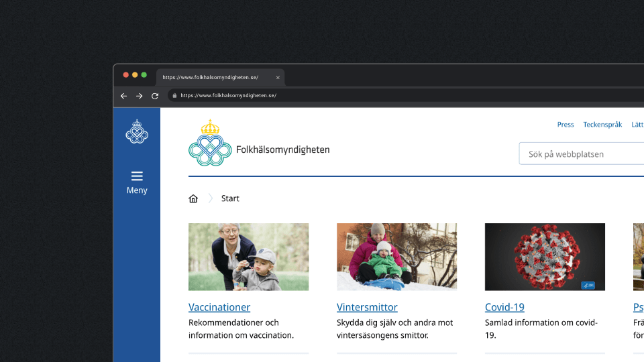Open the Vaccinationer article link
Viewport: 644px width, 362px height.
(219, 307)
